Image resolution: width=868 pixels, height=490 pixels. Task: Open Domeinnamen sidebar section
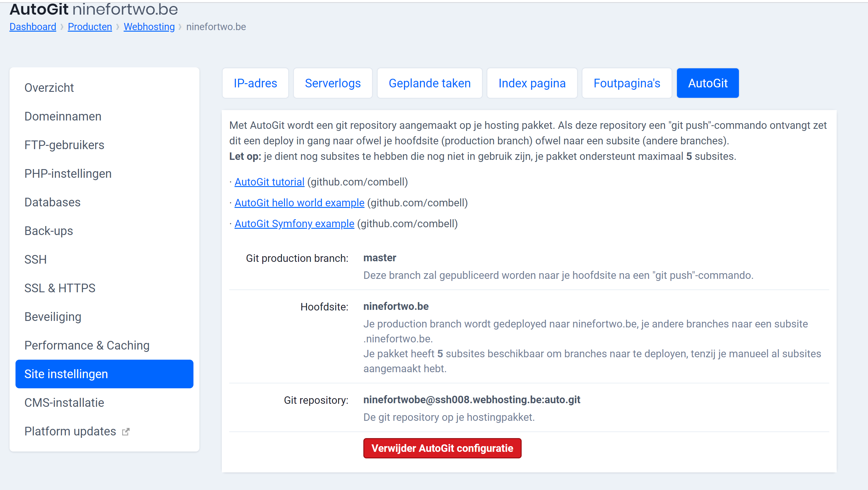click(x=63, y=116)
